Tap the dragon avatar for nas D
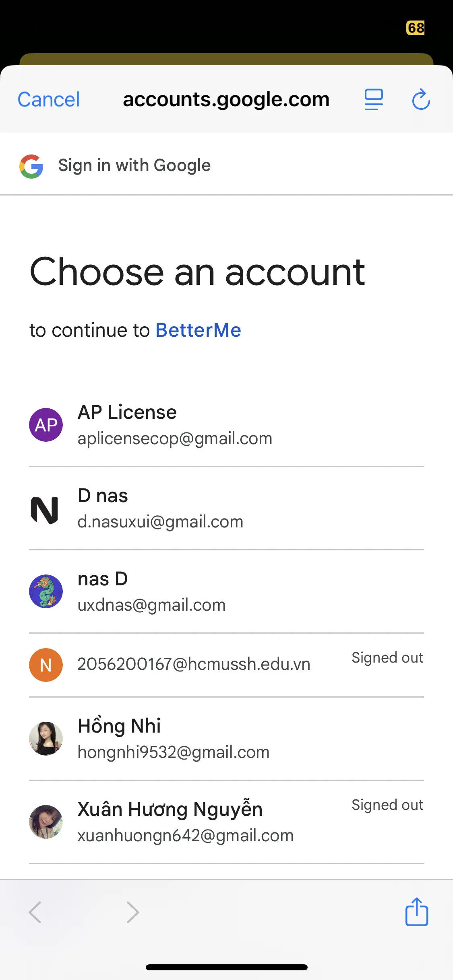The image size is (453, 980). pos(46,591)
